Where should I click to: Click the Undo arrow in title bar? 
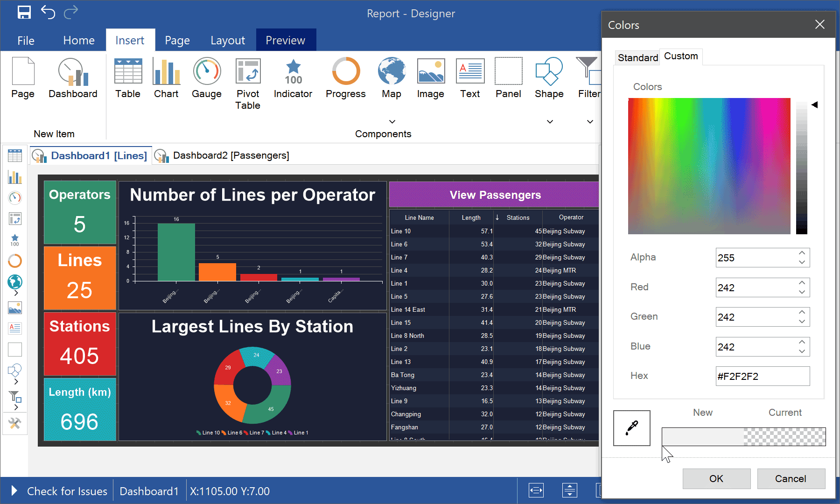(x=48, y=12)
